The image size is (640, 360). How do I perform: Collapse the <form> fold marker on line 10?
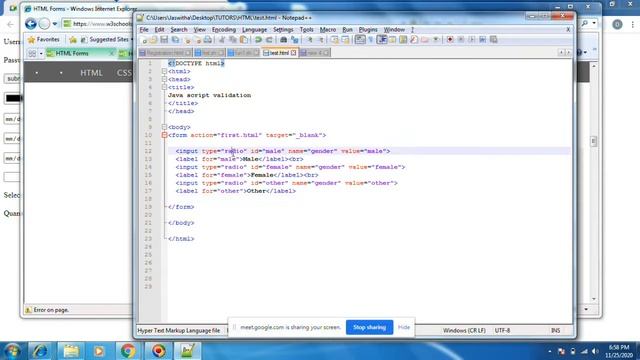[164, 135]
